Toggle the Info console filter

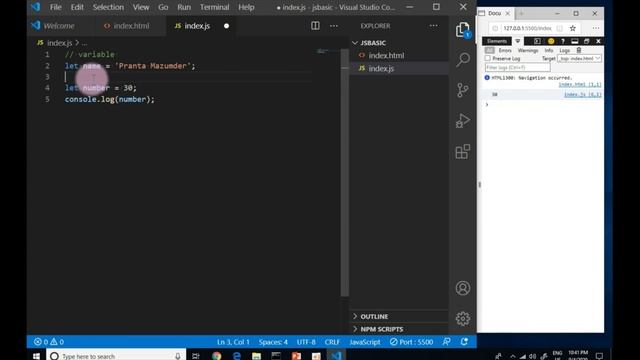[549, 50]
